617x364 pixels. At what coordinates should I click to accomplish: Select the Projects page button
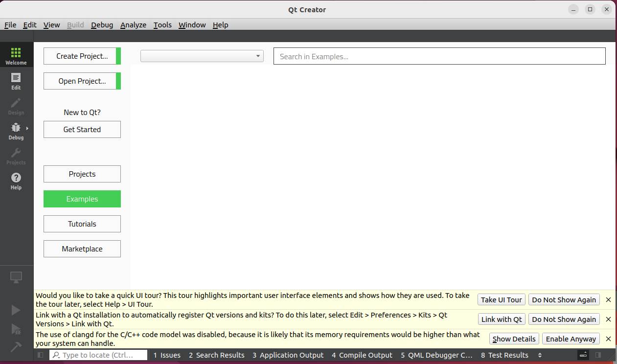click(82, 174)
